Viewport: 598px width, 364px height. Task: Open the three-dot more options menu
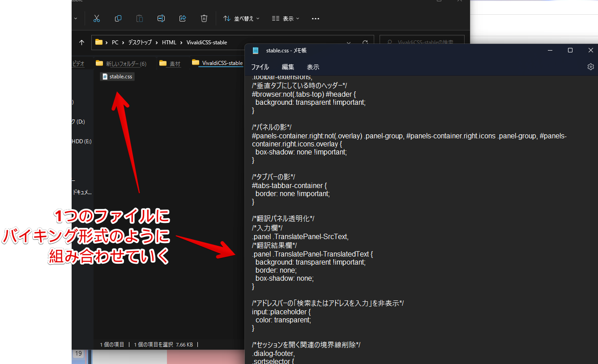[x=316, y=18]
